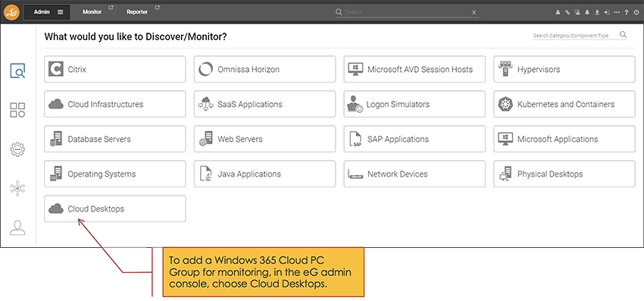Open the alarm warning icon in header
The height and width of the screenshot is (301, 644).
click(577, 12)
